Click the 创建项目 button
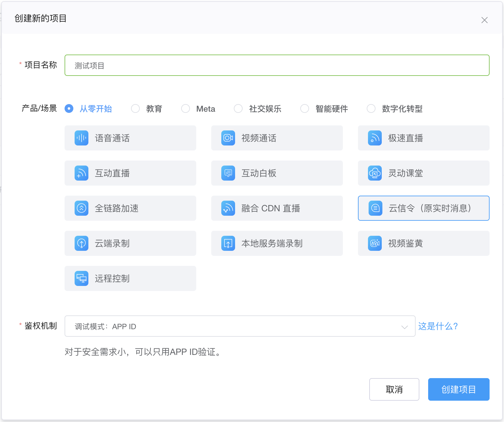 click(x=459, y=389)
